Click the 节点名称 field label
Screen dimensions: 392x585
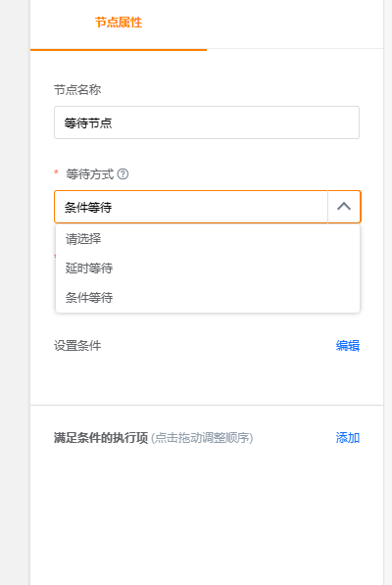pyautogui.click(x=77, y=89)
